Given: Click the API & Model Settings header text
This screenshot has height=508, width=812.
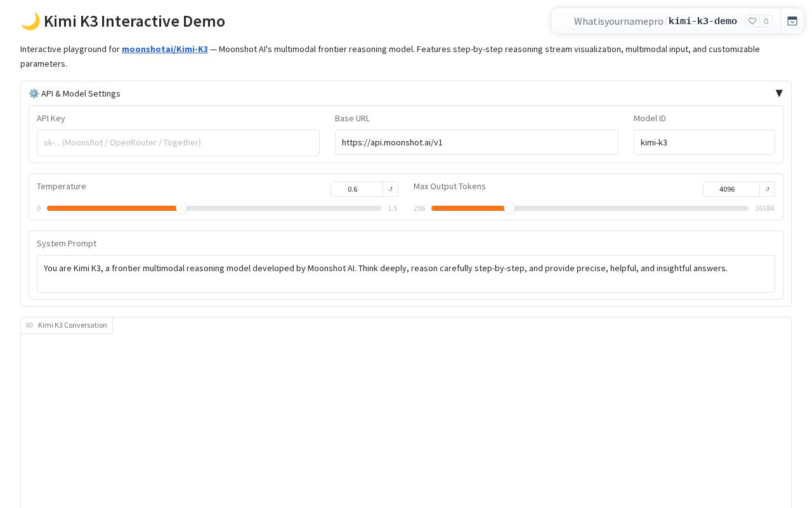Looking at the screenshot, I should tap(81, 93).
